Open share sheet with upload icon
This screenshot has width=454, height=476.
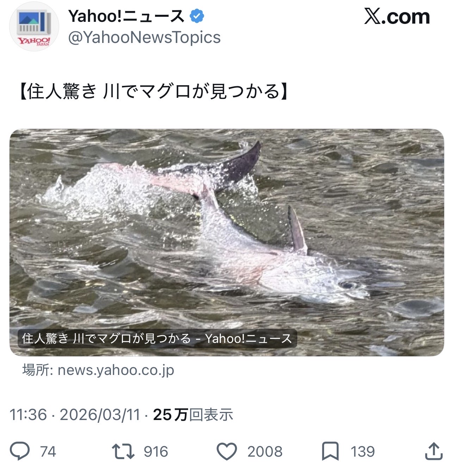click(434, 451)
